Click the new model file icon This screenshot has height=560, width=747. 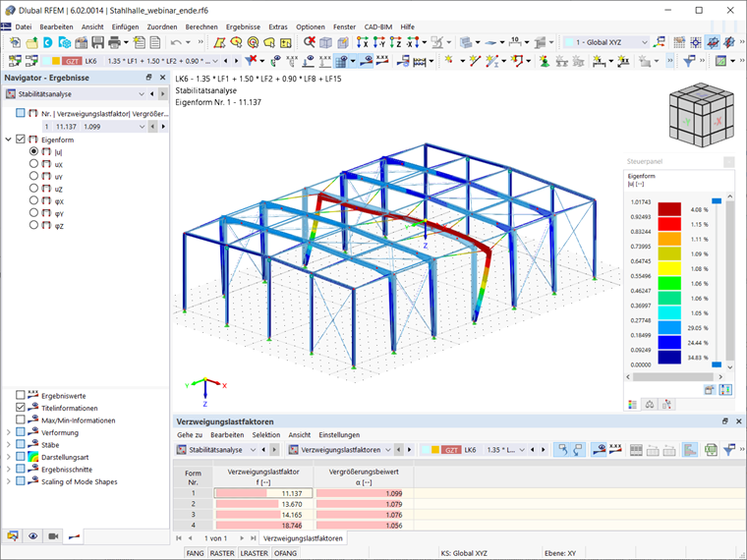pyautogui.click(x=16, y=42)
